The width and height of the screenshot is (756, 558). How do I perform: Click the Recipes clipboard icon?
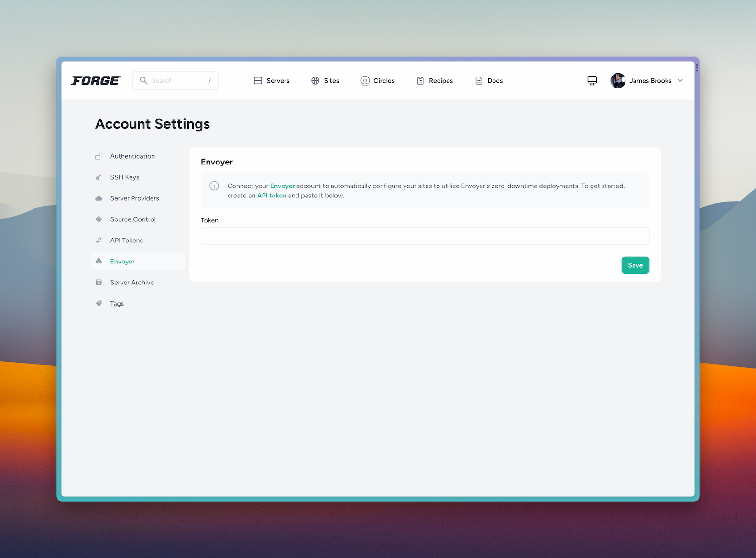(x=420, y=80)
